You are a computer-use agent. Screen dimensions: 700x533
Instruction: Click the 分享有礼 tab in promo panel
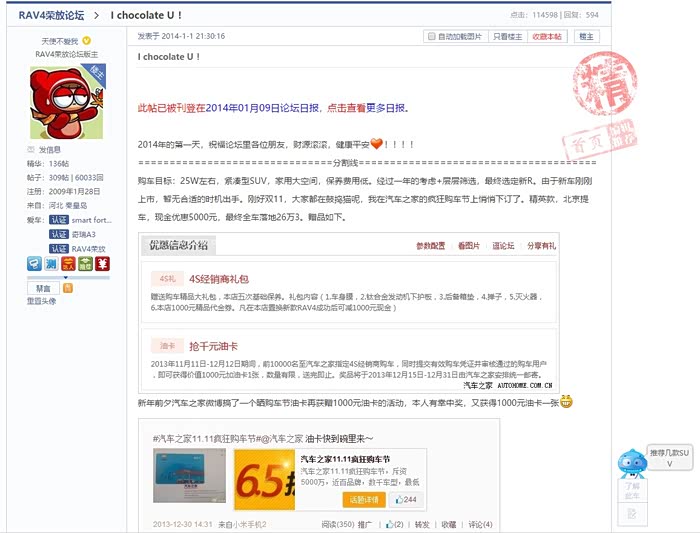click(541, 245)
